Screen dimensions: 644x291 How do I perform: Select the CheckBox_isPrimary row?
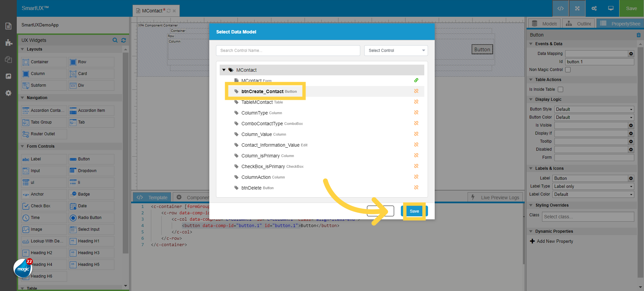click(x=322, y=166)
